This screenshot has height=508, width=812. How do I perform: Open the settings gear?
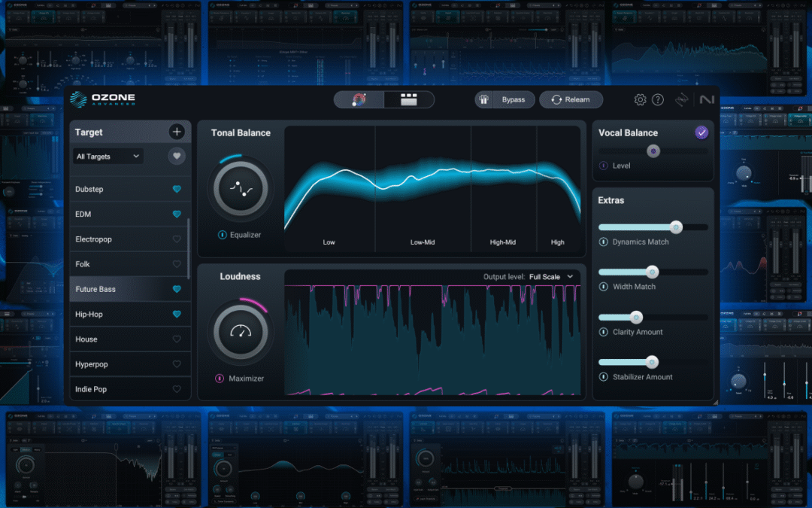(640, 99)
